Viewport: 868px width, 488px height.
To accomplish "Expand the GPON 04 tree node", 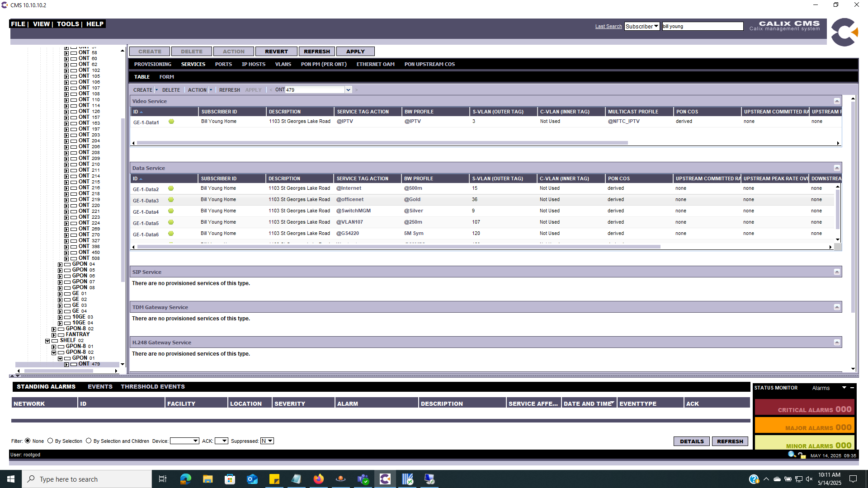I will (60, 264).
